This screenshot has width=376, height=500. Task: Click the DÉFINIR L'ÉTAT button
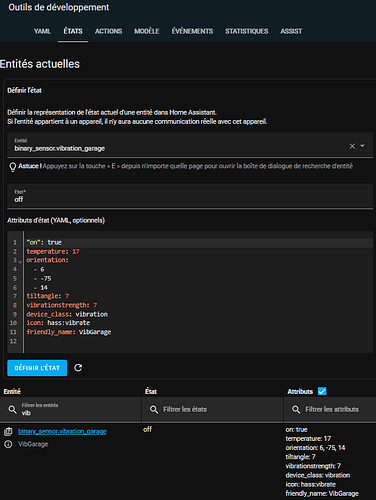coord(37,368)
